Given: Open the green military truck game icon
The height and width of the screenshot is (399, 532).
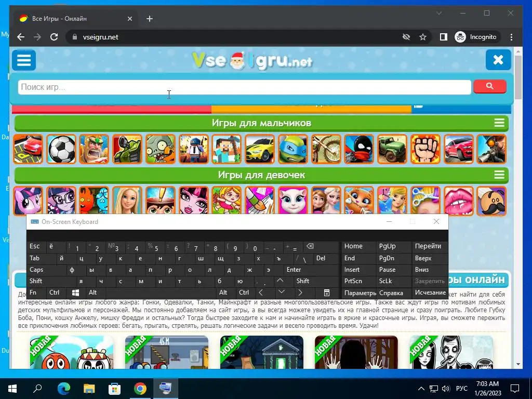Looking at the screenshot, I should 392,149.
